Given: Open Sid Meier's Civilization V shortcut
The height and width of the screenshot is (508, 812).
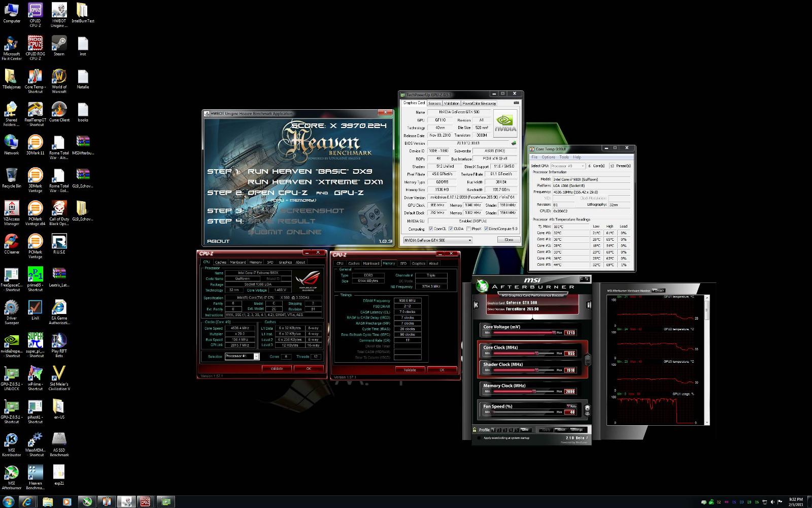Looking at the screenshot, I should (59, 378).
